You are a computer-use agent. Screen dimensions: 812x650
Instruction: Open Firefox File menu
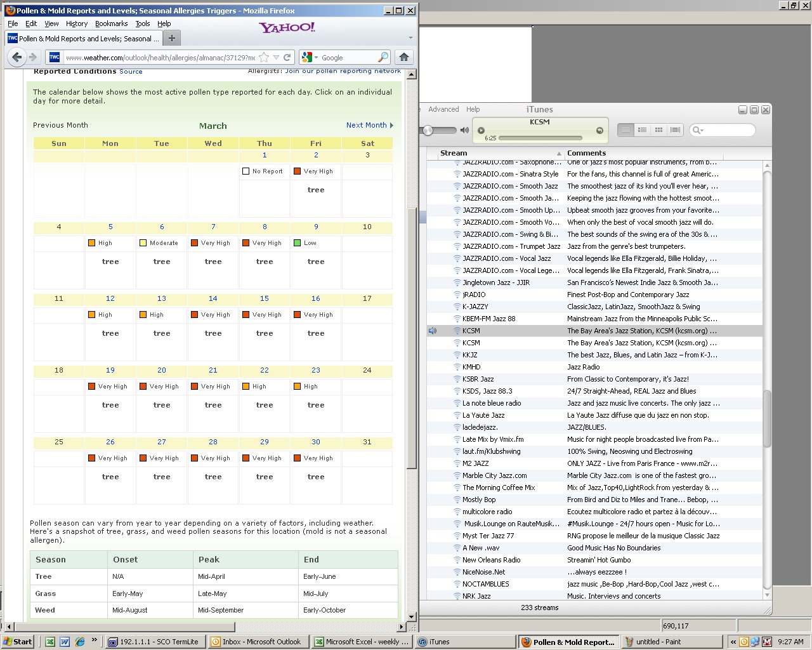(x=13, y=23)
